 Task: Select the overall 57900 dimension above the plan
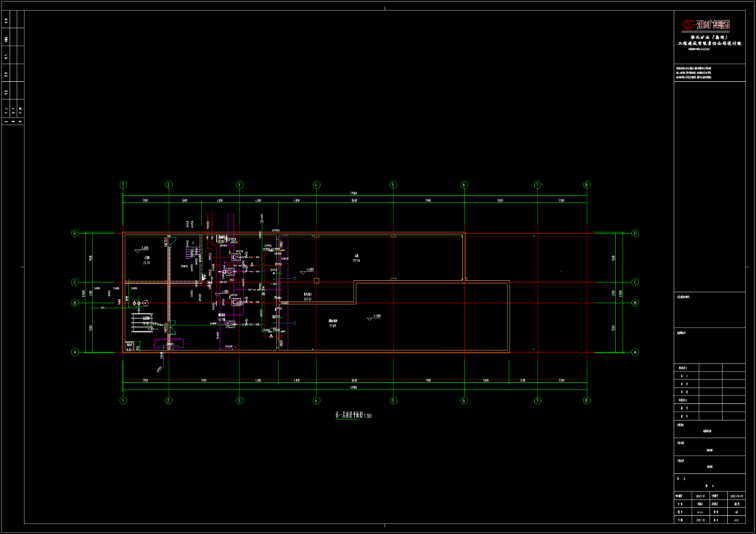click(x=354, y=193)
